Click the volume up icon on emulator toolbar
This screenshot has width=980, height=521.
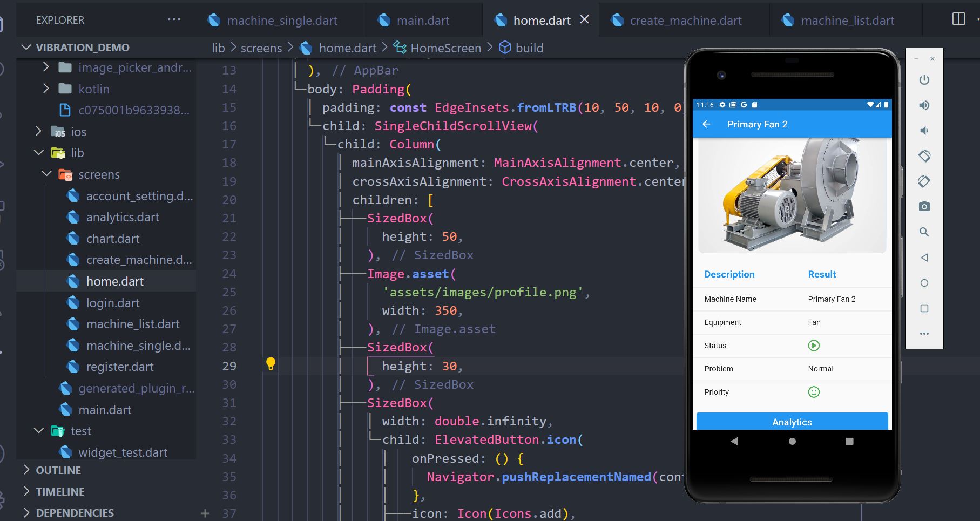[924, 106]
